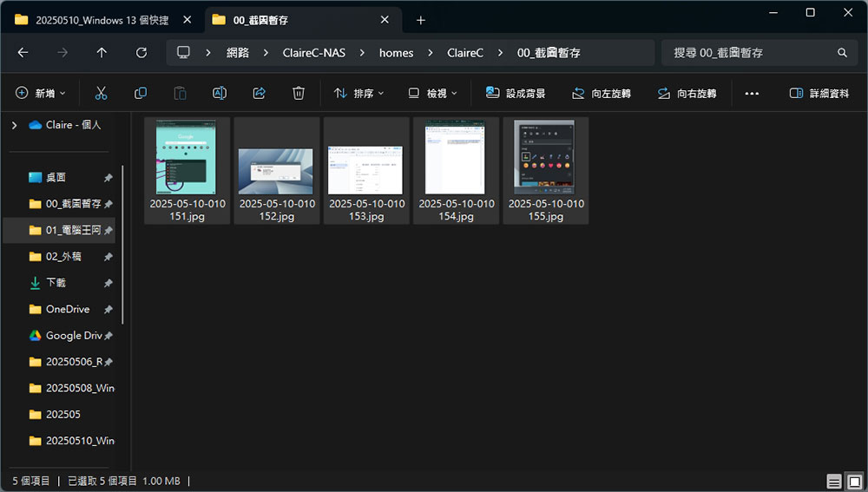Screen dimensions: 868x492
Task: Open the See more options ellipsis
Action: [x=752, y=94]
